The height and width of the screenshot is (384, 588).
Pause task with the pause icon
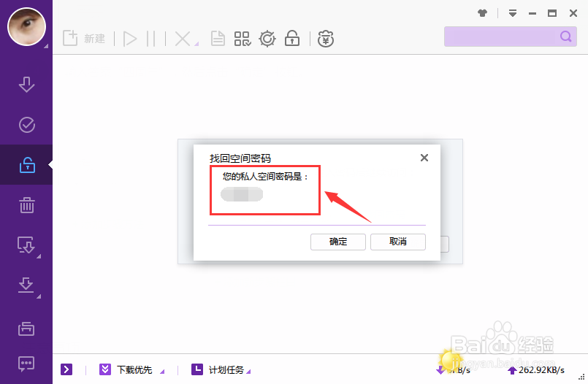[150, 39]
